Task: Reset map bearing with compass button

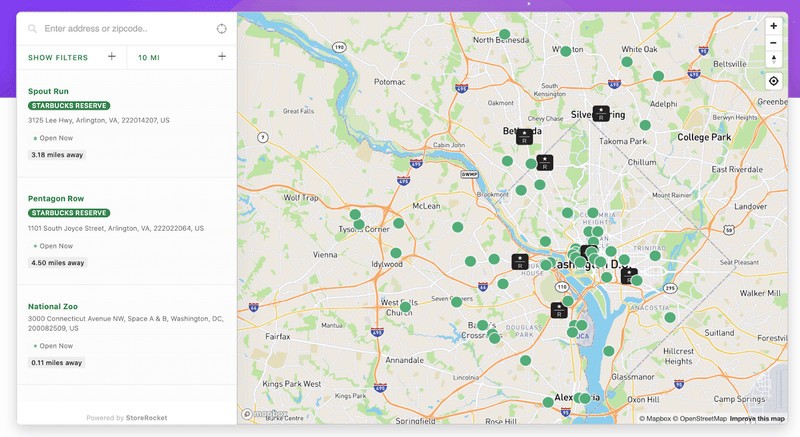Action: click(773, 60)
